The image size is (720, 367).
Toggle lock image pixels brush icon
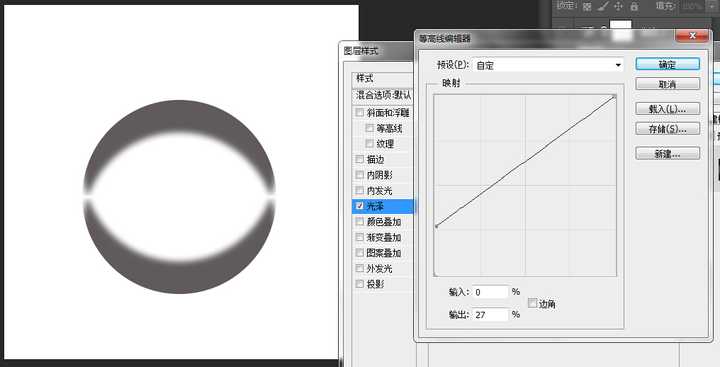pyautogui.click(x=603, y=6)
